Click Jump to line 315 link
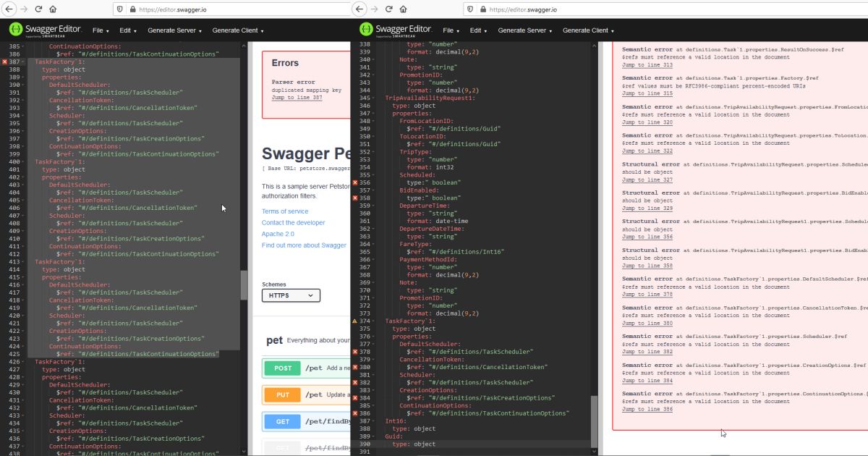The height and width of the screenshot is (456, 868). pyautogui.click(x=647, y=93)
